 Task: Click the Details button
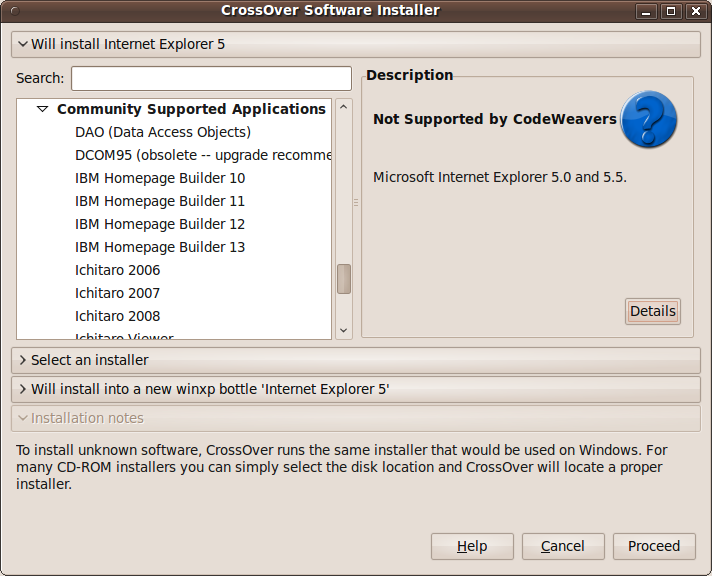tap(652, 311)
